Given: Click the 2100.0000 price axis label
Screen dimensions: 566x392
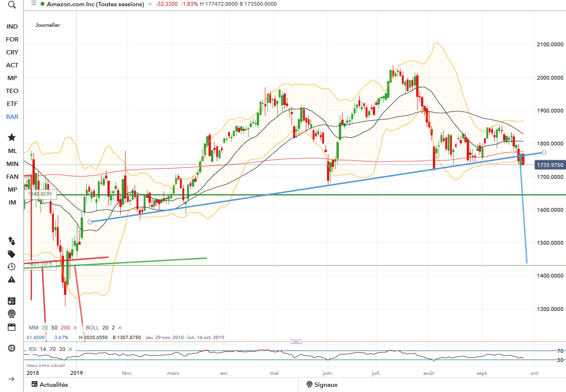Looking at the screenshot, I should (550, 44).
